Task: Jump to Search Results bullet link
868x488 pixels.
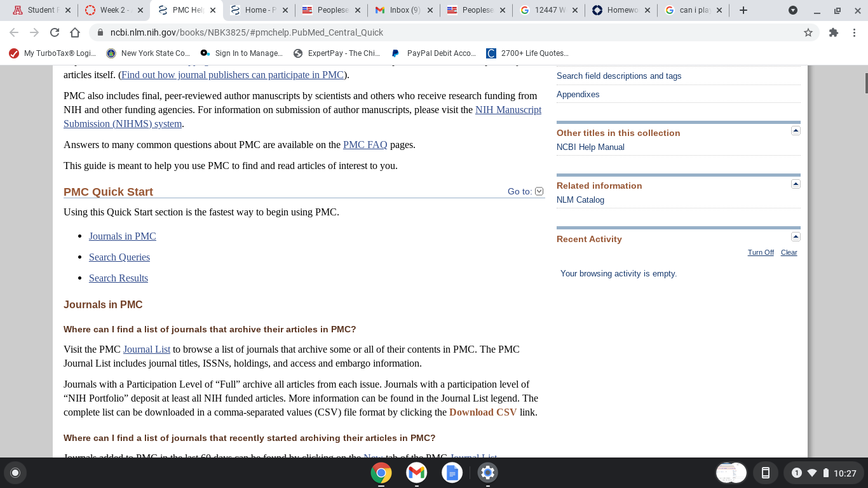Action: click(118, 278)
